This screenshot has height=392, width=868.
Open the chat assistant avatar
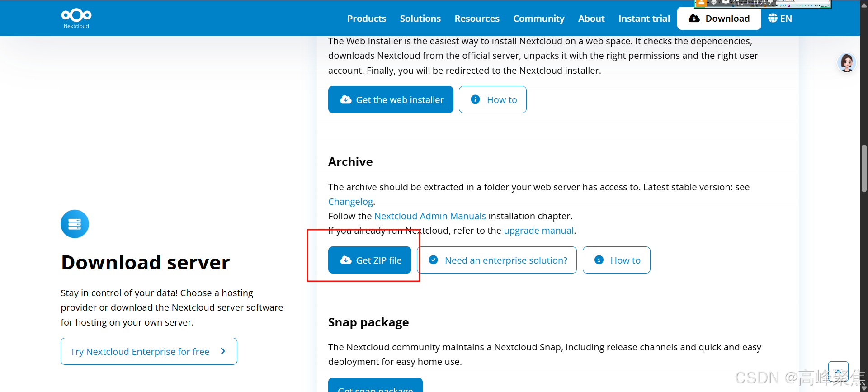pyautogui.click(x=847, y=63)
